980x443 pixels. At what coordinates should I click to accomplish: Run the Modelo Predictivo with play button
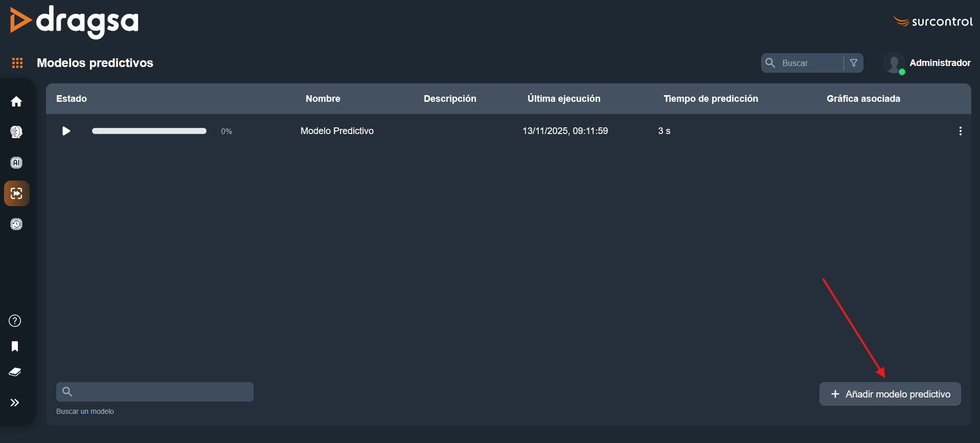pyautogui.click(x=66, y=131)
